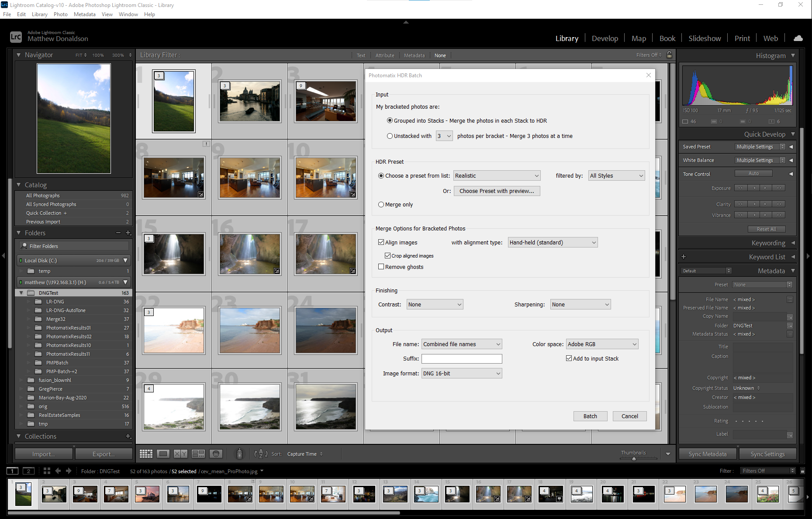
Task: Open Survey view
Action: pyautogui.click(x=198, y=454)
